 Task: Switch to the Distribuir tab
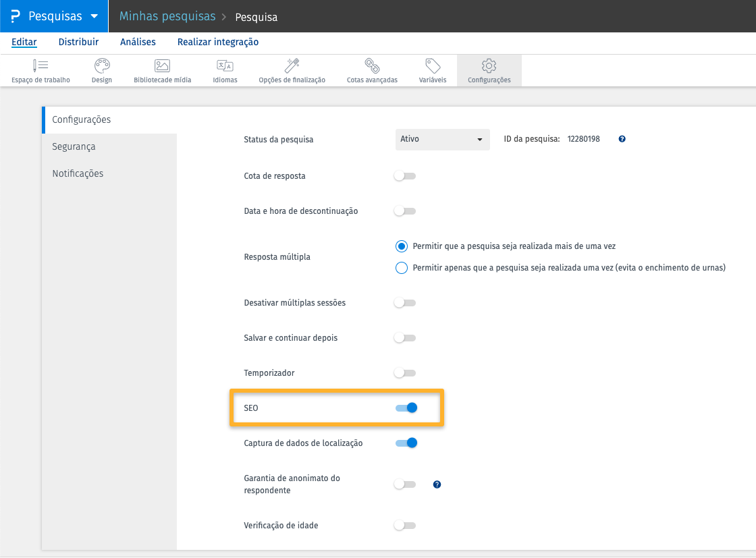click(78, 42)
